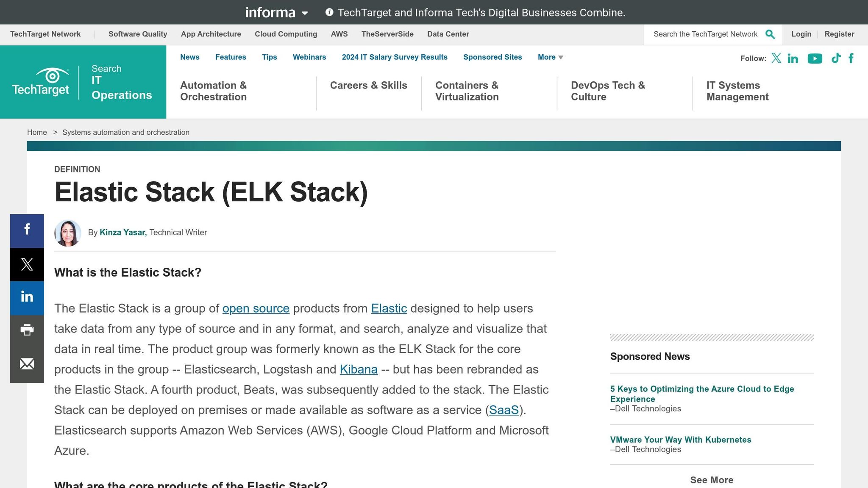Open search with the magnifying glass icon
The height and width of the screenshot is (488, 868).
[770, 34]
